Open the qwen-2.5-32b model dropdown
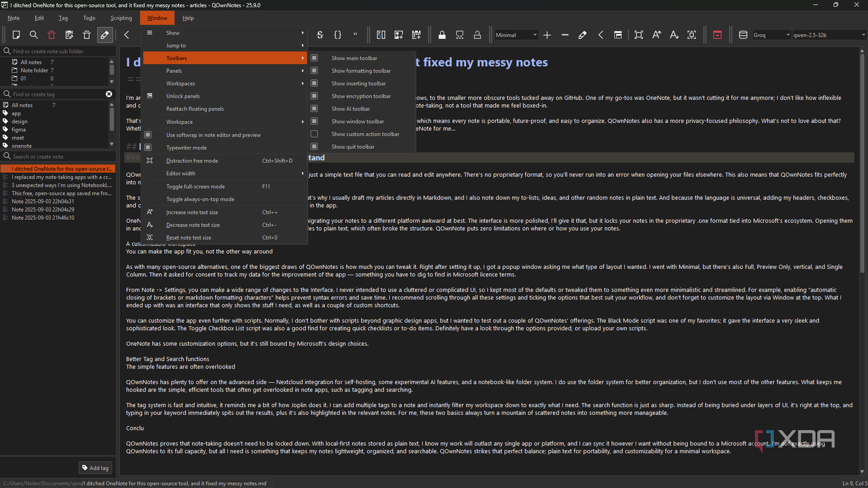 (x=829, y=35)
